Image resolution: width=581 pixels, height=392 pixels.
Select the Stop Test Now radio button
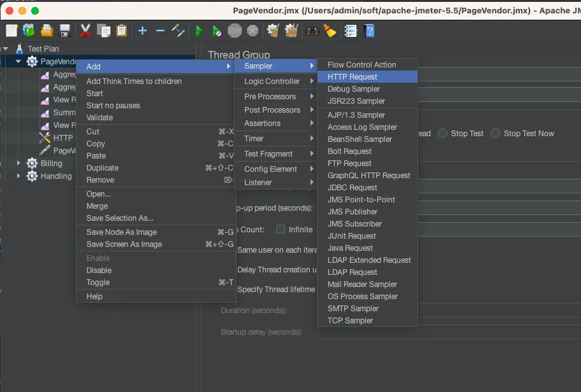coord(495,134)
